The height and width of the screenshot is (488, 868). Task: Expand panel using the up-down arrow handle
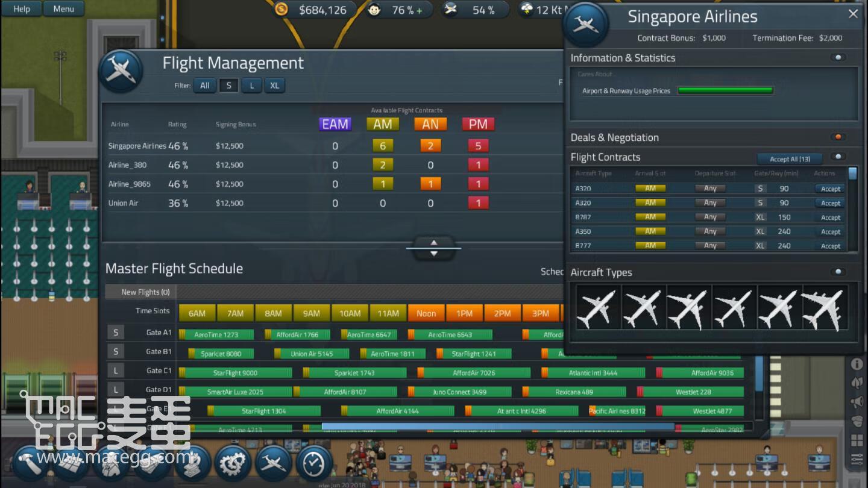tap(434, 248)
